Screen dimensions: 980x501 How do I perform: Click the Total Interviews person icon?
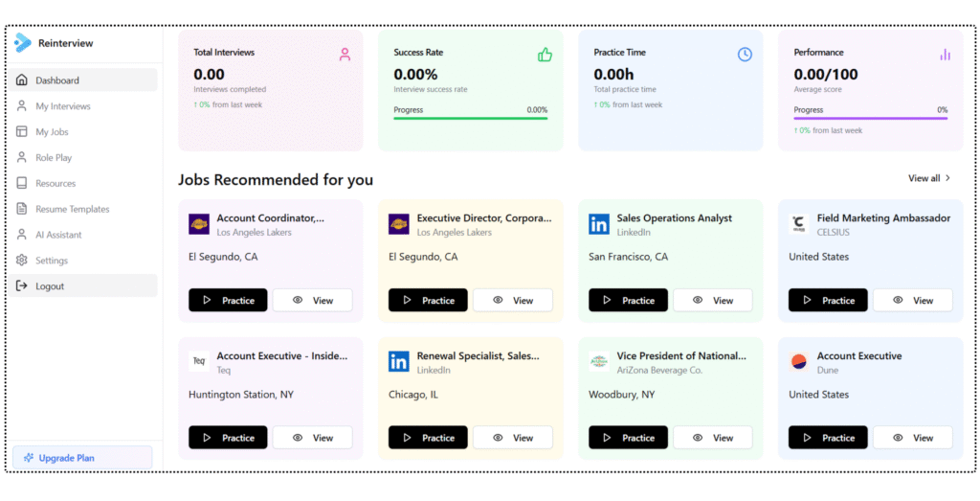(x=345, y=55)
